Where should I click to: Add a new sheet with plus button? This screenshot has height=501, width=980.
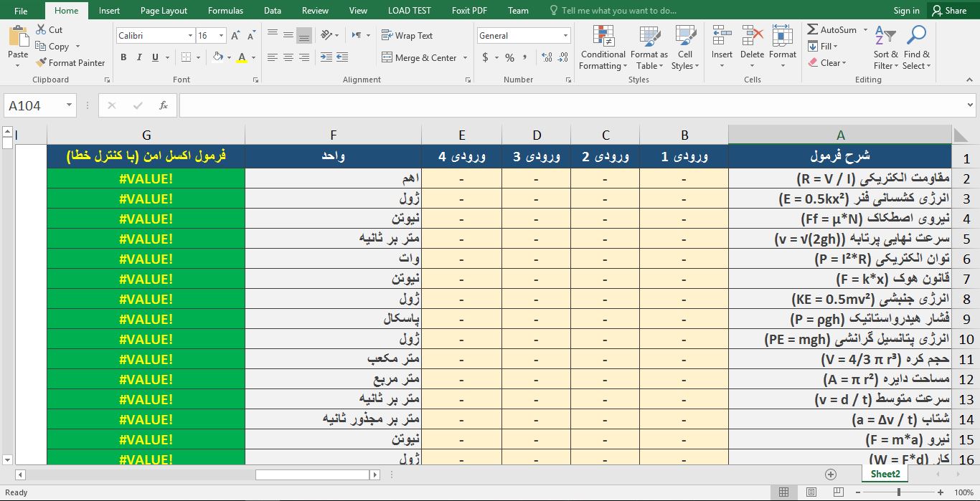click(x=831, y=474)
